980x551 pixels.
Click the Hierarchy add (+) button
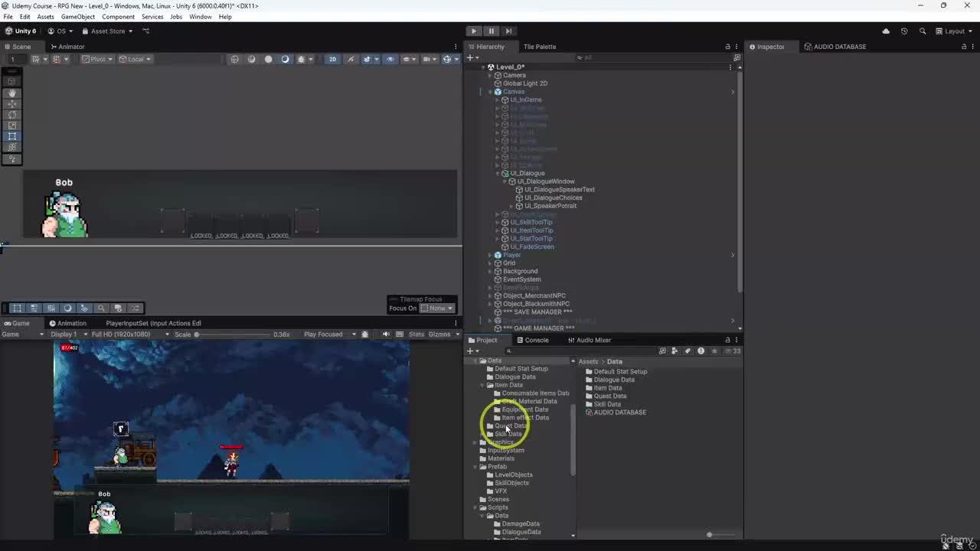(x=472, y=57)
